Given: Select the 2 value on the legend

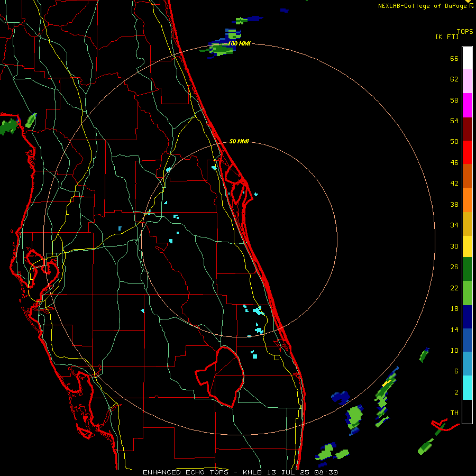Looking at the screenshot, I should point(456,392).
